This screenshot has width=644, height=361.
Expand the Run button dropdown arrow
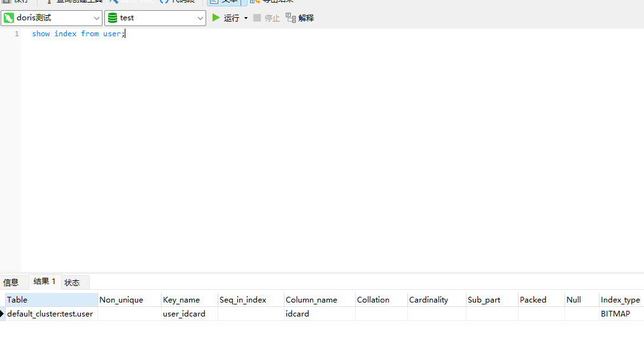(x=246, y=18)
